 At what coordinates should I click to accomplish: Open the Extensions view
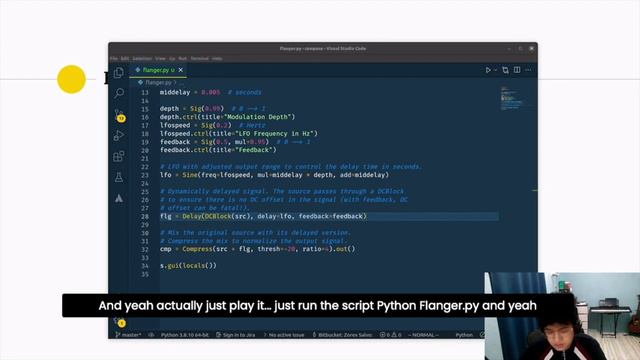[119, 156]
